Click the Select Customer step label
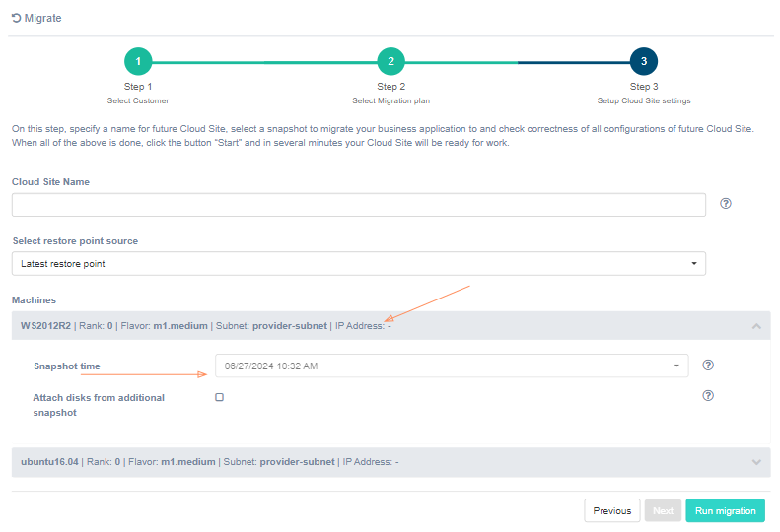This screenshot has width=780, height=532. coord(138,100)
